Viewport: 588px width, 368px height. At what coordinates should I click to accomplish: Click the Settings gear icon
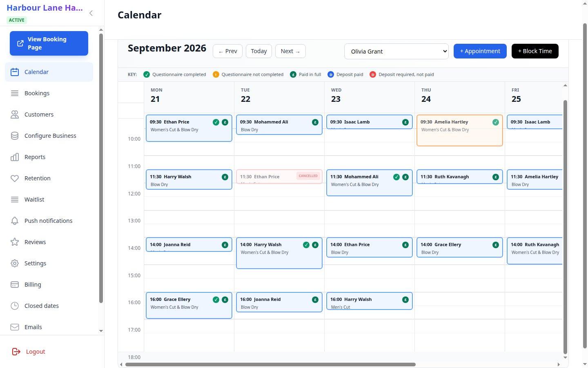pos(15,263)
